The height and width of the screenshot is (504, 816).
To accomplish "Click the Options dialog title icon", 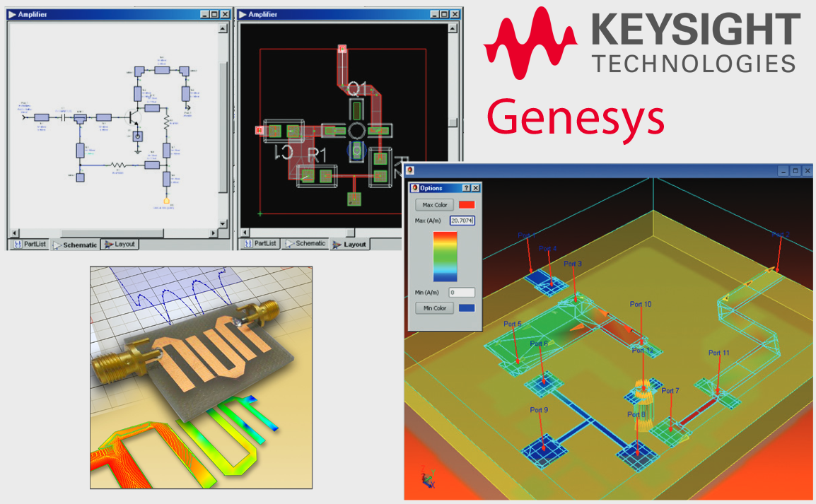I will [x=415, y=188].
